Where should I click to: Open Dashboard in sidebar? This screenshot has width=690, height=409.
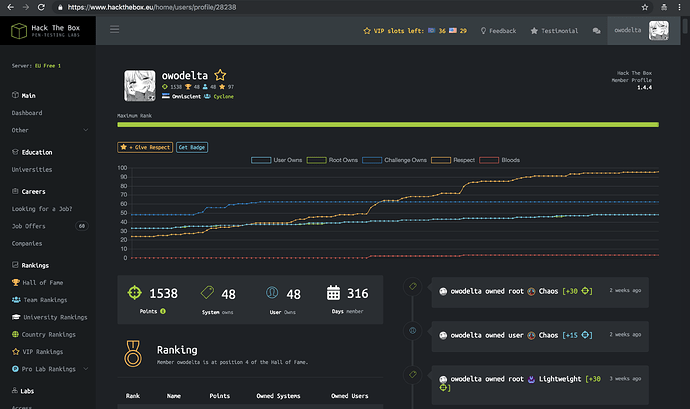pos(27,113)
